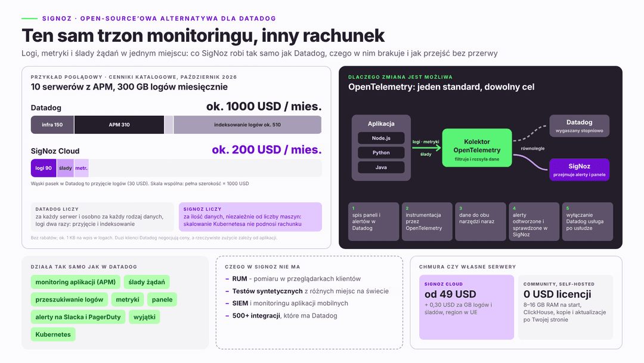Click the 'monitoring aplikacji (APM)' tag

point(76,282)
